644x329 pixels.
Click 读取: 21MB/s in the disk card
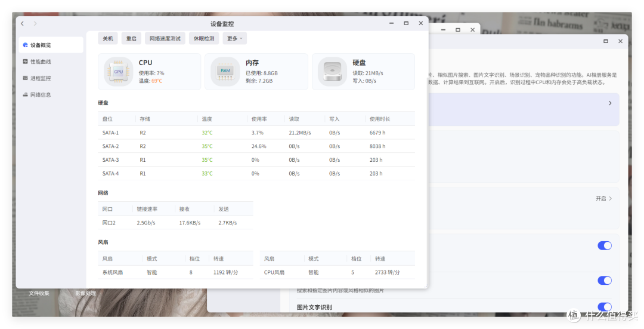point(368,73)
